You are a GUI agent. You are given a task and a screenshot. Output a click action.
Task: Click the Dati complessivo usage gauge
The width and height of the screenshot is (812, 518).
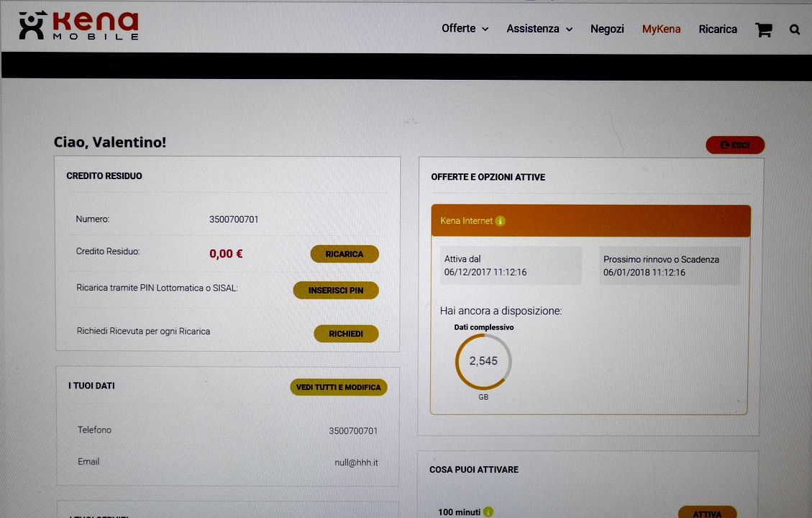(483, 362)
